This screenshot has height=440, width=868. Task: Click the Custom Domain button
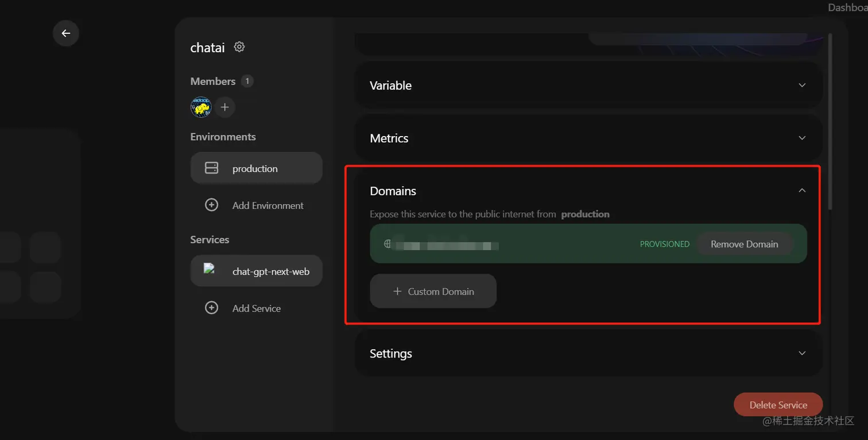tap(433, 291)
